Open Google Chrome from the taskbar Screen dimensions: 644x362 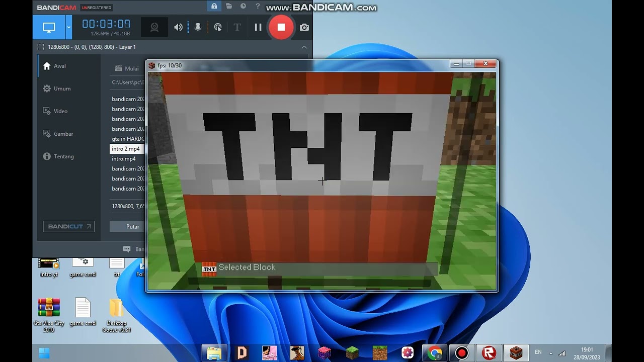(435, 353)
